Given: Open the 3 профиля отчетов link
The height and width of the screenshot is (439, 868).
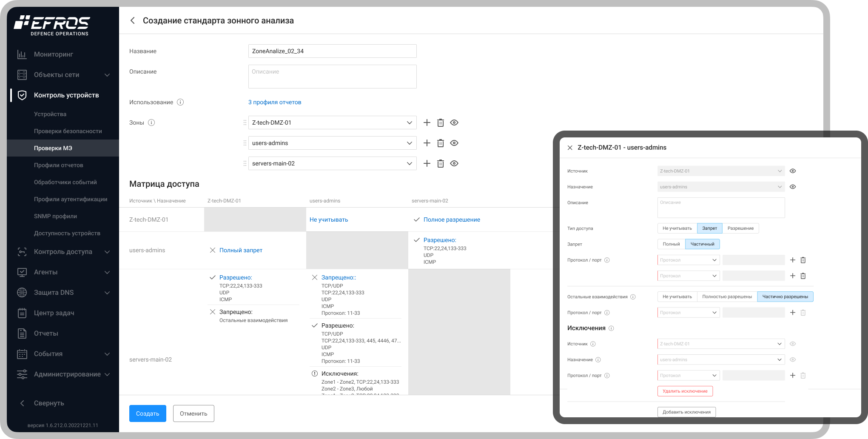Looking at the screenshot, I should (275, 102).
